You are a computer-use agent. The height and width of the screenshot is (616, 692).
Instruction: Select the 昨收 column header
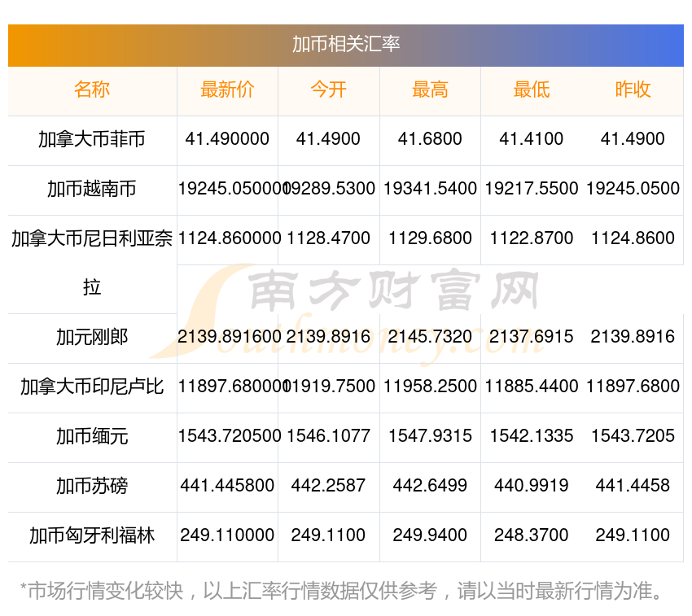633,90
